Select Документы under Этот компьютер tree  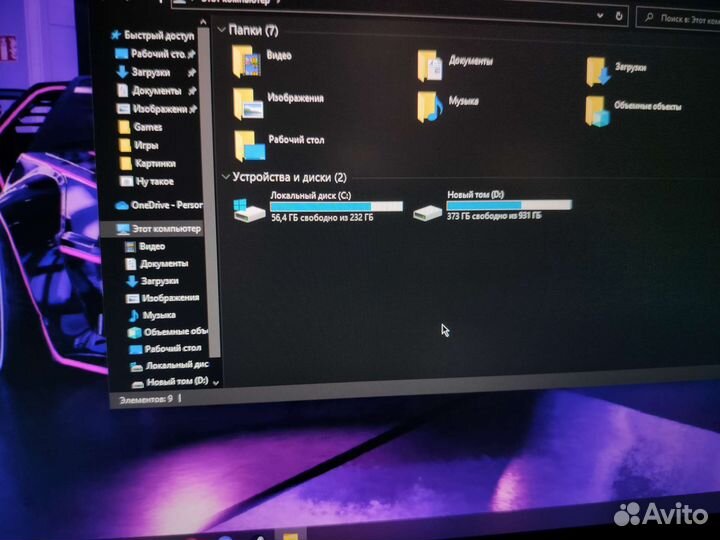pos(157,264)
